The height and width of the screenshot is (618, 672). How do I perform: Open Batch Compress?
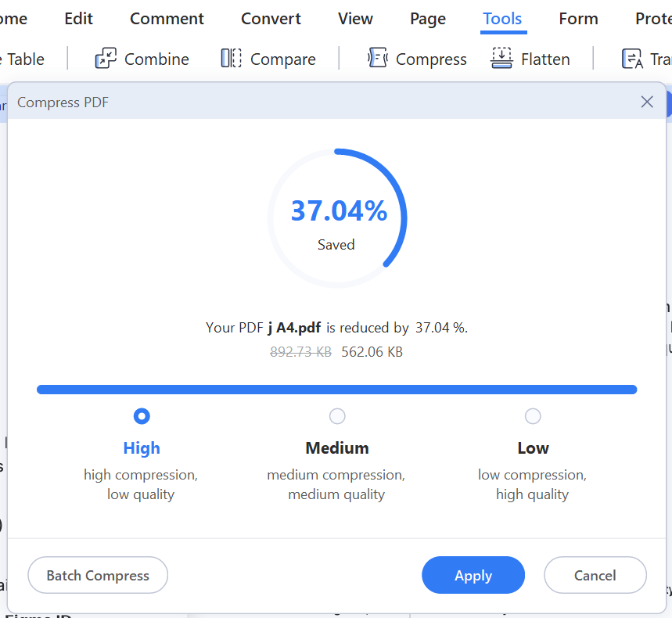pos(98,576)
